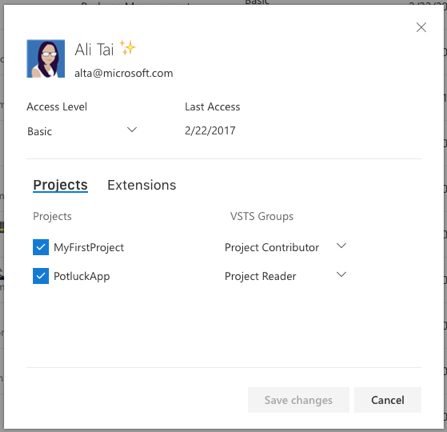The height and width of the screenshot is (432, 447).
Task: Click the Save changes button
Action: (298, 400)
